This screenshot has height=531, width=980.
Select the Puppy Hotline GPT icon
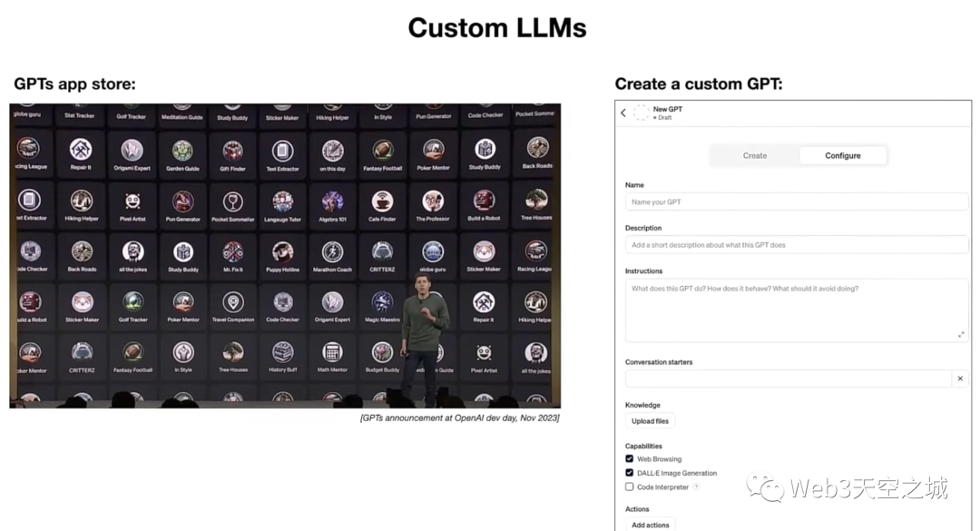pos(282,252)
